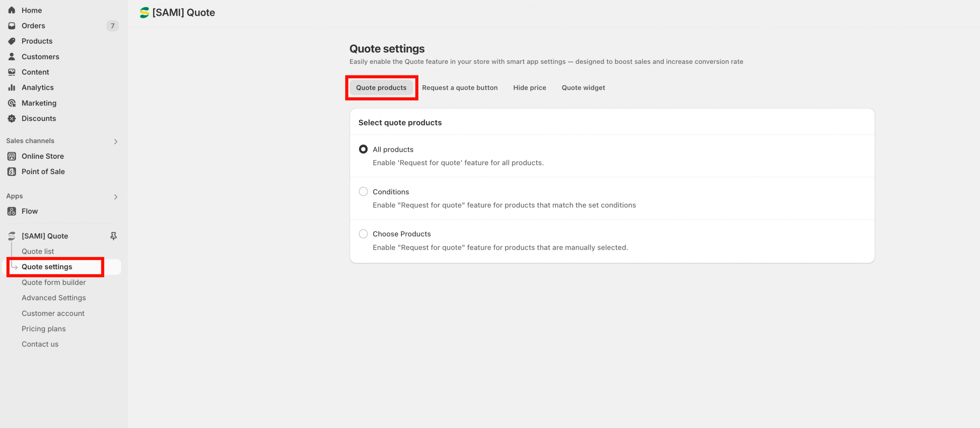This screenshot has width=980, height=428.
Task: Unpin [SAMI] Quote with the pin icon
Action: [x=113, y=236]
